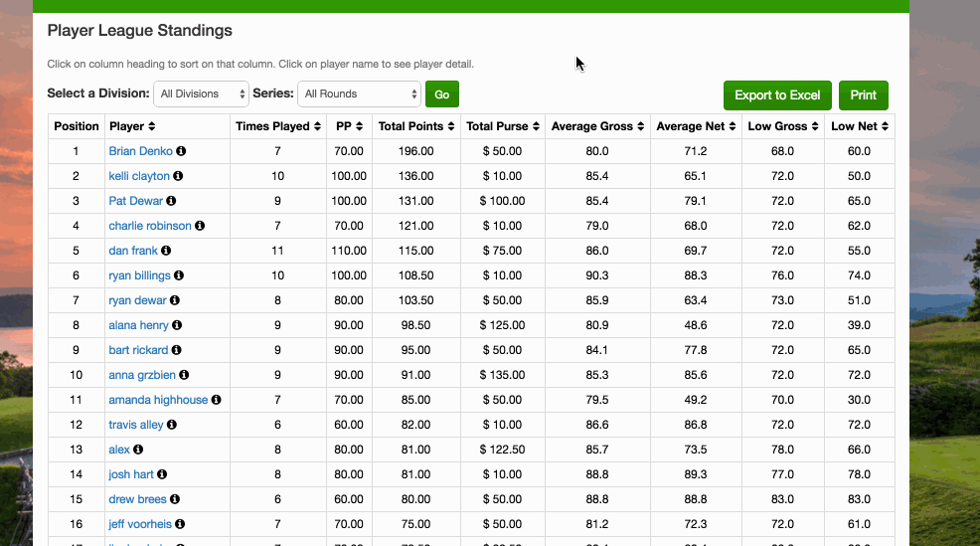Click info icon next to josh hart
Image resolution: width=980 pixels, height=546 pixels.
click(x=162, y=474)
